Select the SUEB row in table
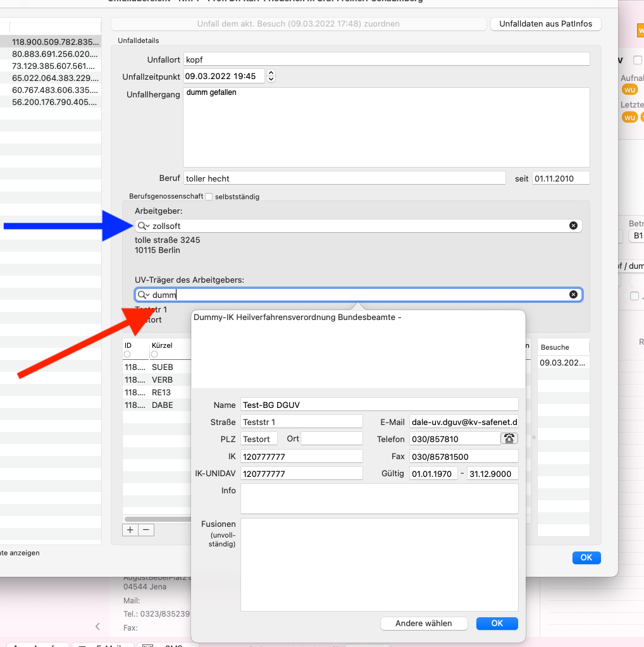644x647 pixels. click(x=157, y=367)
